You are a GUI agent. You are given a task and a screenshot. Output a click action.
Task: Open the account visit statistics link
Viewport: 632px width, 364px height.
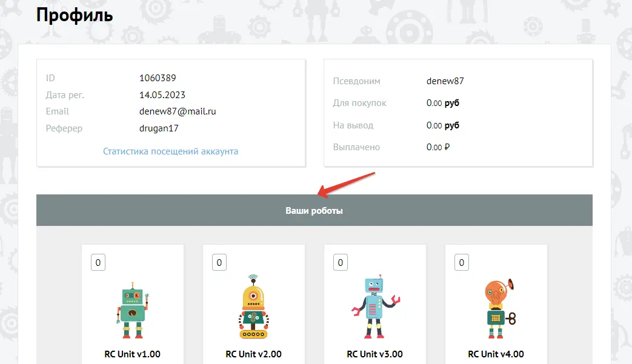pos(170,151)
